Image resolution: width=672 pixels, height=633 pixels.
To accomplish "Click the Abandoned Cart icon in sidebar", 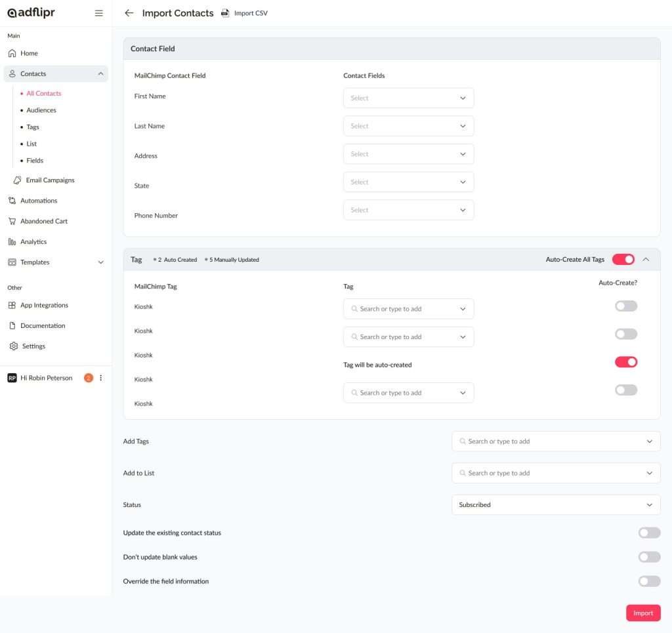I will click(12, 221).
